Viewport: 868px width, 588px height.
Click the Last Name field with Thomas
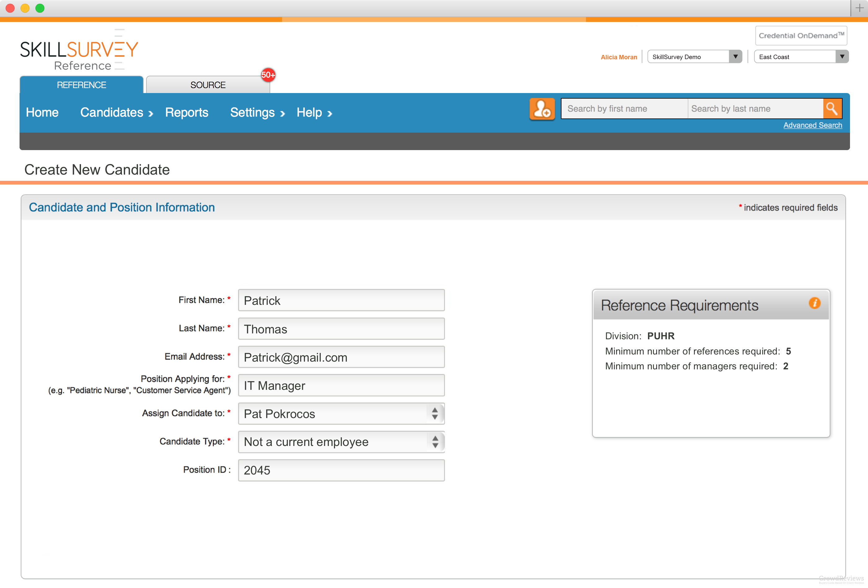coord(341,328)
